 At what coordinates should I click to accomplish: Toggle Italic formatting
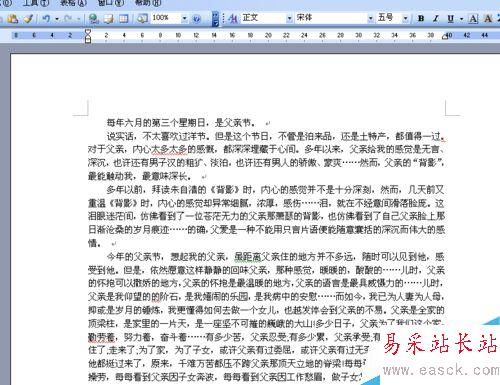(436, 19)
